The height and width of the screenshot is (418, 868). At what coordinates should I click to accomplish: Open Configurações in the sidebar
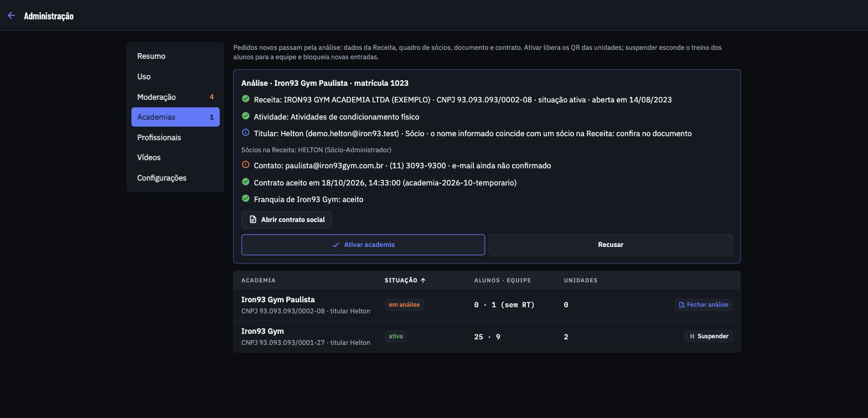pos(175,178)
